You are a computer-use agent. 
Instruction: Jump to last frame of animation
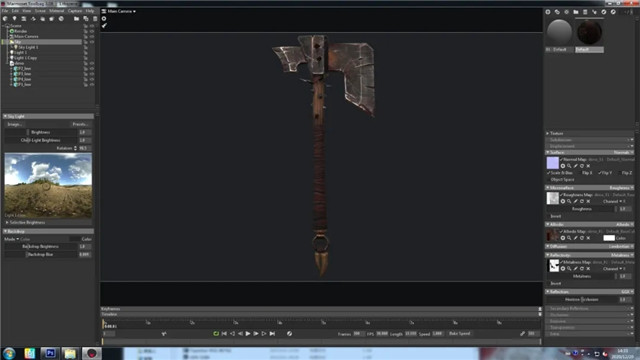pyautogui.click(x=272, y=333)
